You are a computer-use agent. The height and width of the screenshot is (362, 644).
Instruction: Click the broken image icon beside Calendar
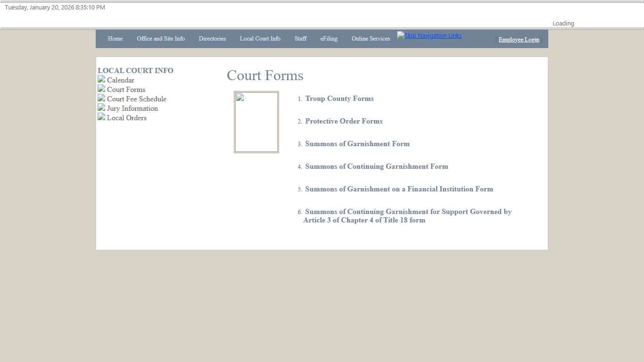101,79
